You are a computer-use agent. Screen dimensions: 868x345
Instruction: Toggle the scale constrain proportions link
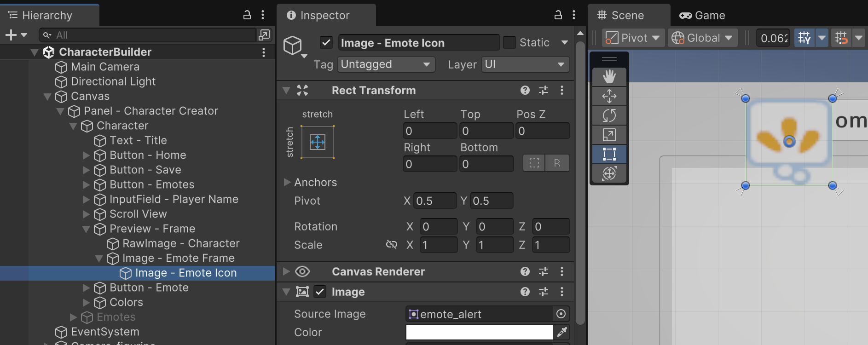coord(391,245)
